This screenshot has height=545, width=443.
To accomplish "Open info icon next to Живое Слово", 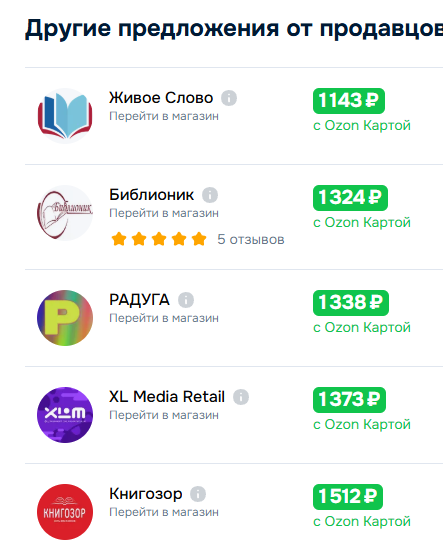I will pyautogui.click(x=229, y=98).
